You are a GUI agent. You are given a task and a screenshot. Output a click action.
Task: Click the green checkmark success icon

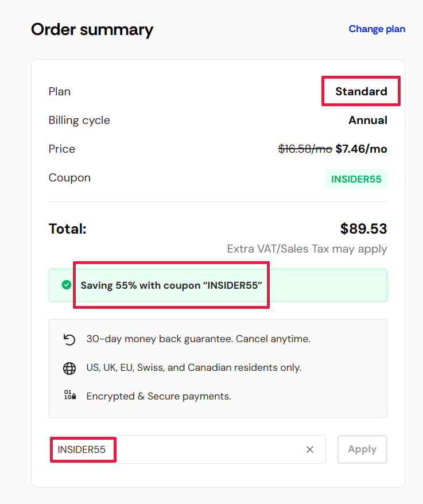67,285
